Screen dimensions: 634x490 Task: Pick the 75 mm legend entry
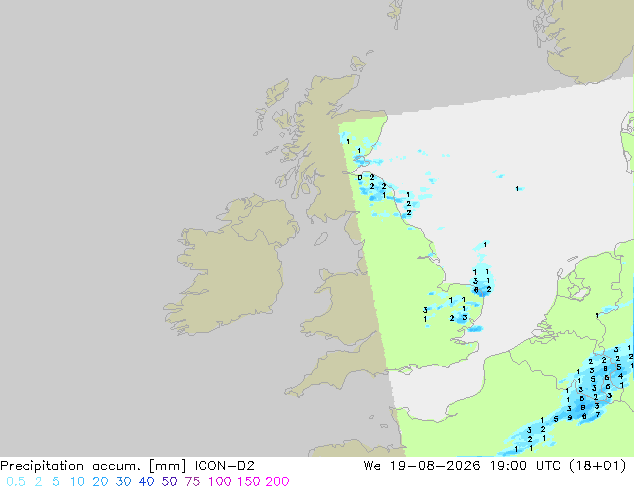pos(192,482)
